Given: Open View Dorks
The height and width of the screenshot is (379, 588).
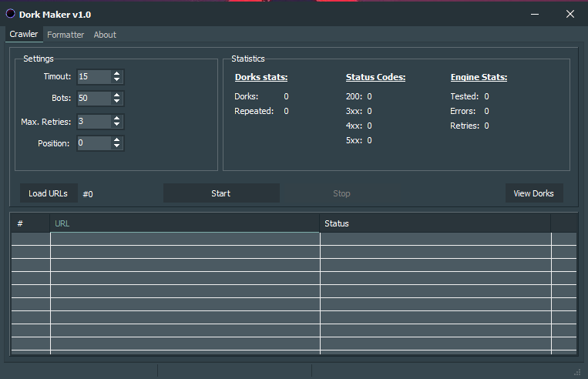Looking at the screenshot, I should (533, 193).
